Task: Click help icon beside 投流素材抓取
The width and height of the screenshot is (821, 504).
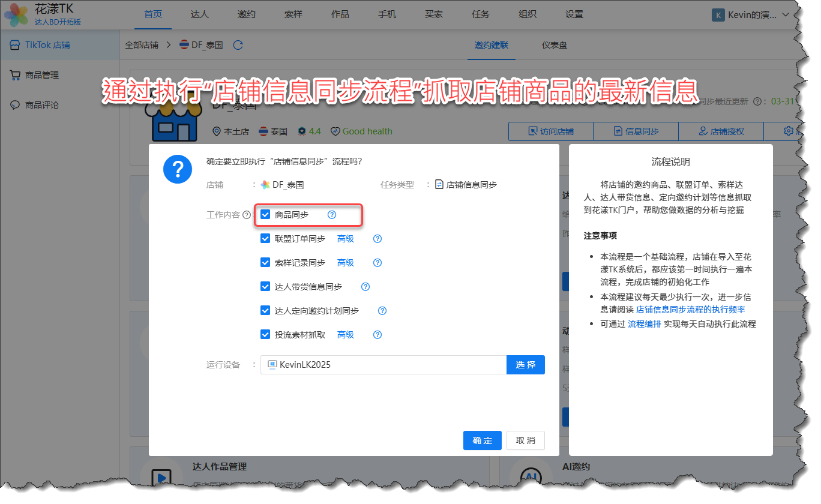Action: [x=377, y=335]
